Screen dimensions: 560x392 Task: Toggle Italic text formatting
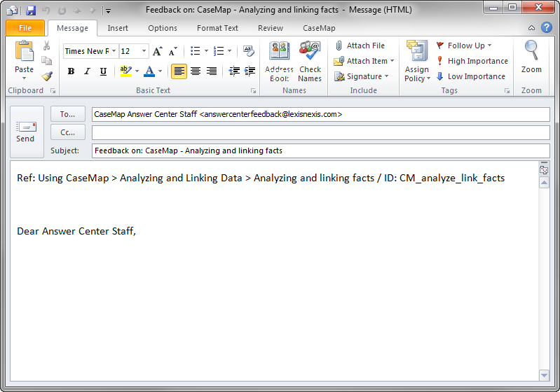click(x=87, y=71)
